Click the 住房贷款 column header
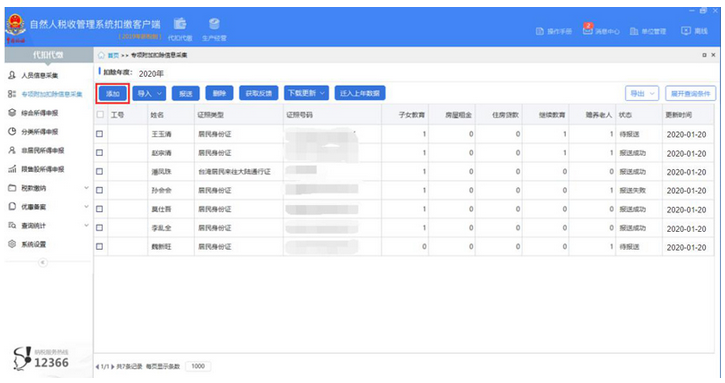This screenshot has width=725, height=383. (x=505, y=115)
